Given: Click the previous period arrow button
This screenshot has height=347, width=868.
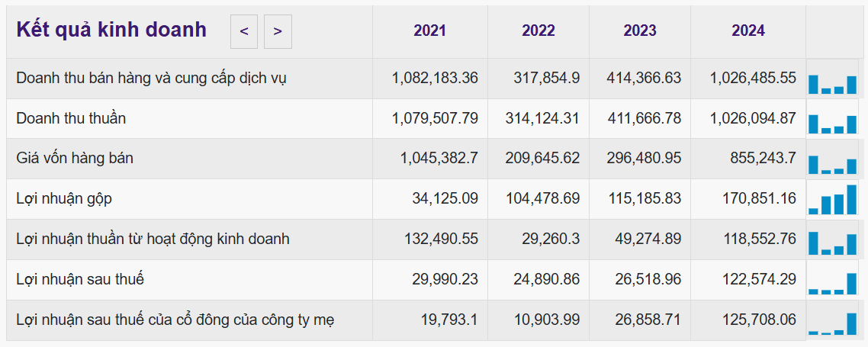Looking at the screenshot, I should (244, 31).
